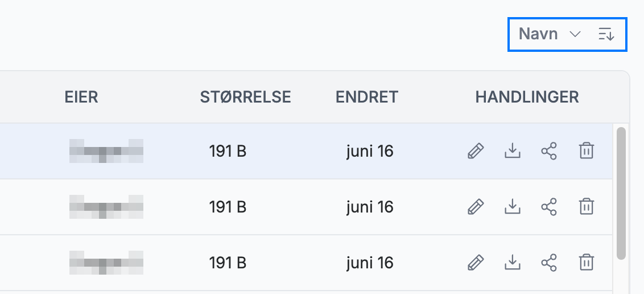Share the first row's file
The height and width of the screenshot is (294, 644).
(x=549, y=151)
